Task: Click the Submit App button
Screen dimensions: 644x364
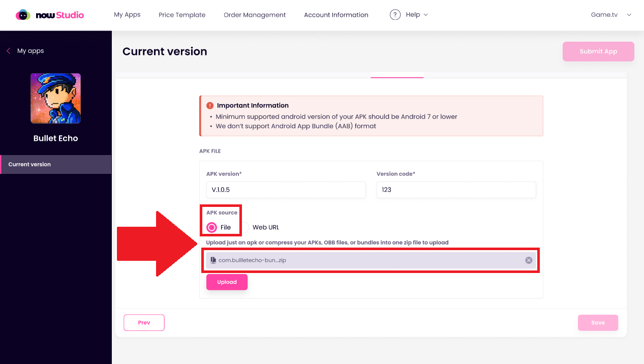Action: [x=598, y=51]
